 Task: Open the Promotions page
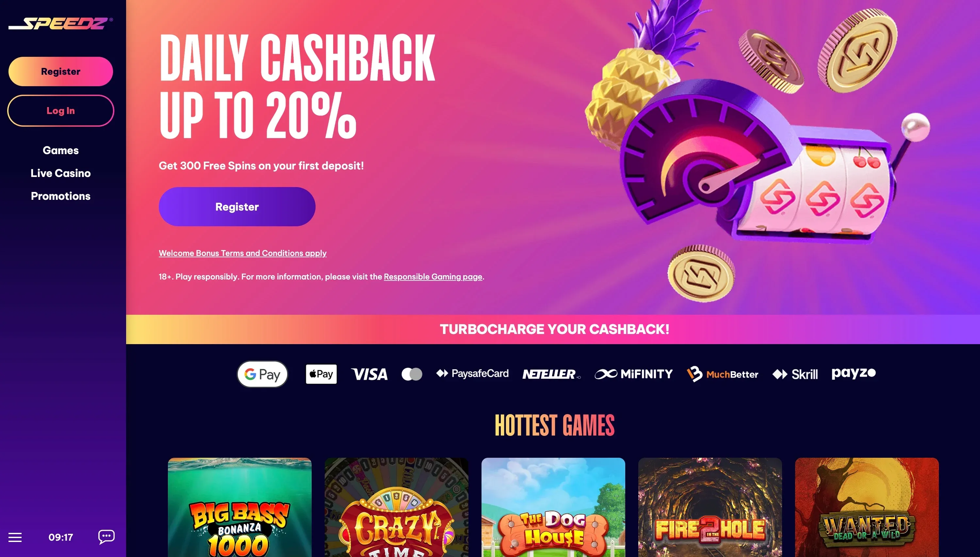(x=60, y=196)
